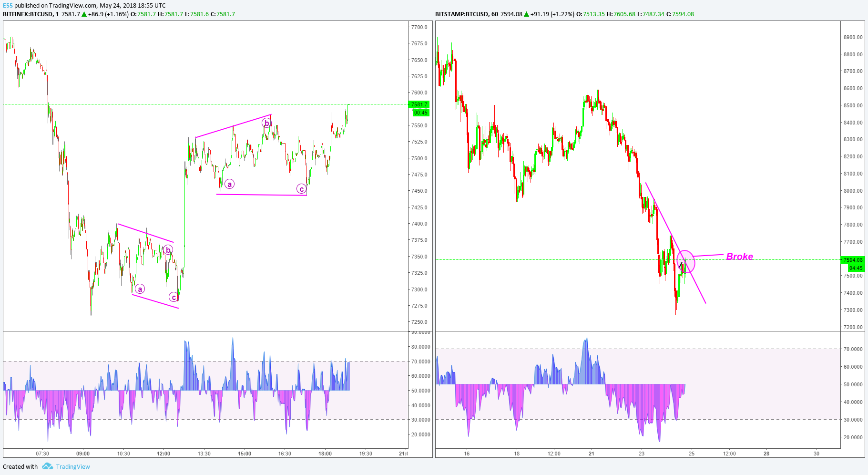868x475 pixels.
Task: Select wave a marker near the 7460 level
Action: point(230,184)
